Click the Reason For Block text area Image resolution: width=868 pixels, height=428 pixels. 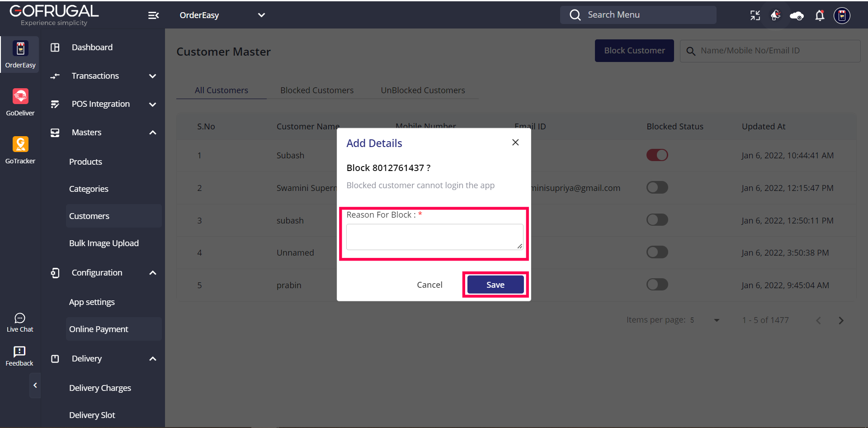click(x=434, y=237)
